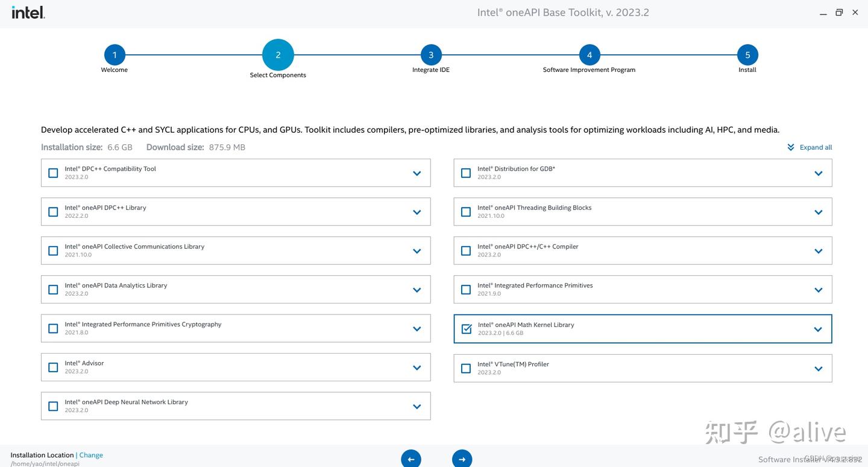Select the oneAPI Threading Building Blocks row
The image size is (868, 467).
pos(643,212)
